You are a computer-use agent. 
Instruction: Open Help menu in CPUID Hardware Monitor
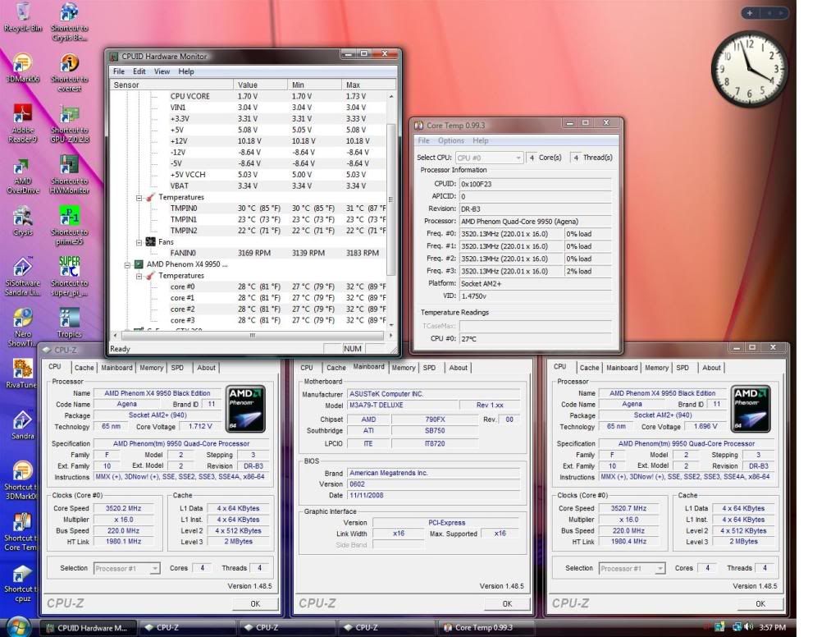(x=186, y=71)
